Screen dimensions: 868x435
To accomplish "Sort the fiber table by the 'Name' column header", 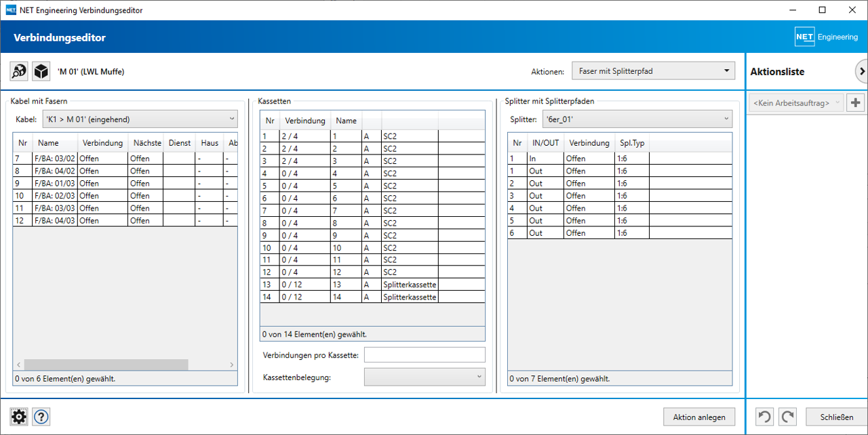I will coord(55,143).
